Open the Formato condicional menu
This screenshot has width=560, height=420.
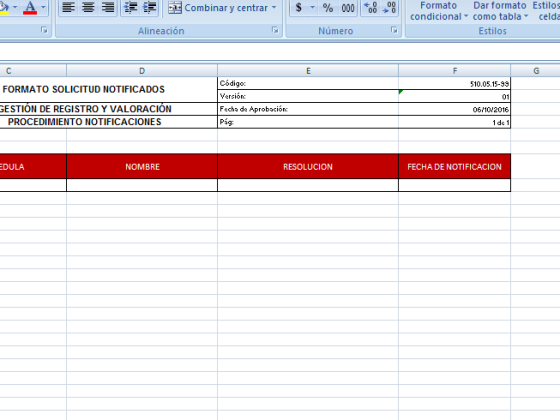pyautogui.click(x=439, y=11)
